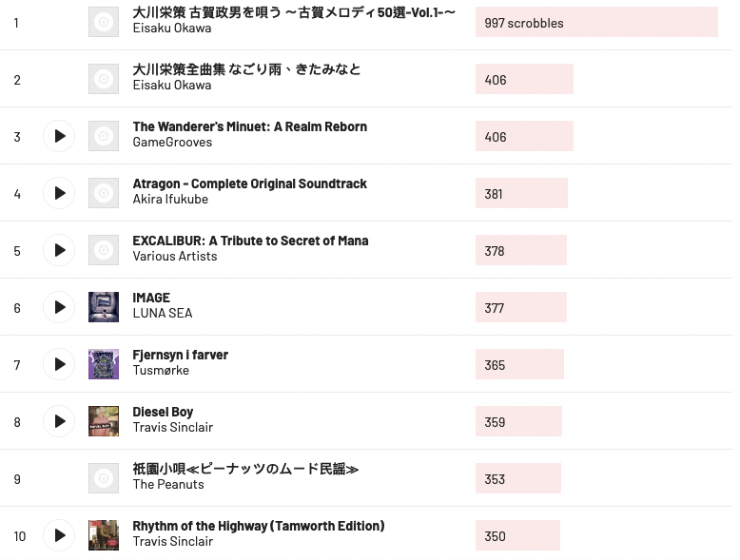
Task: Open Fjernsyn i farver cover art
Action: point(104,364)
